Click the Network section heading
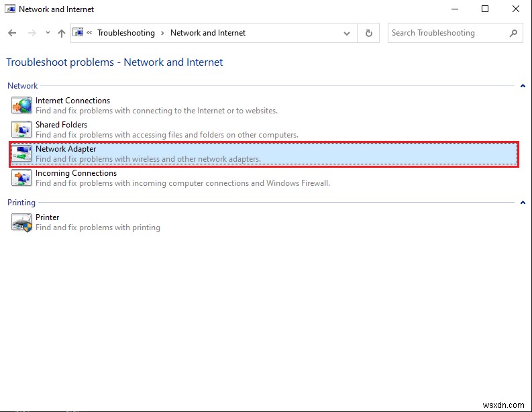 tap(22, 86)
